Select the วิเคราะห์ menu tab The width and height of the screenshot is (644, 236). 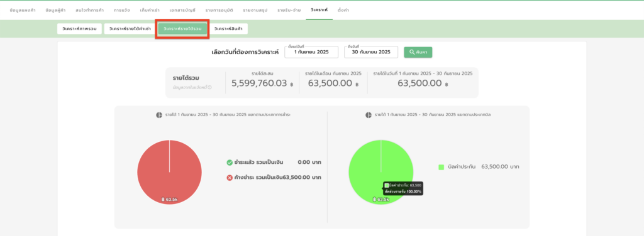pos(319,9)
